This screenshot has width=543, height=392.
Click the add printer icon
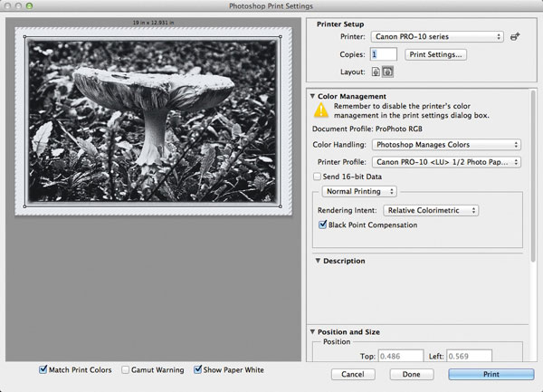coord(515,36)
